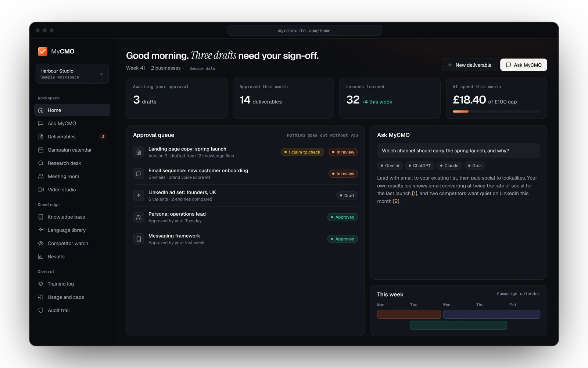Click the Messaging framework book icon
This screenshot has height=368, width=588.
click(x=139, y=239)
